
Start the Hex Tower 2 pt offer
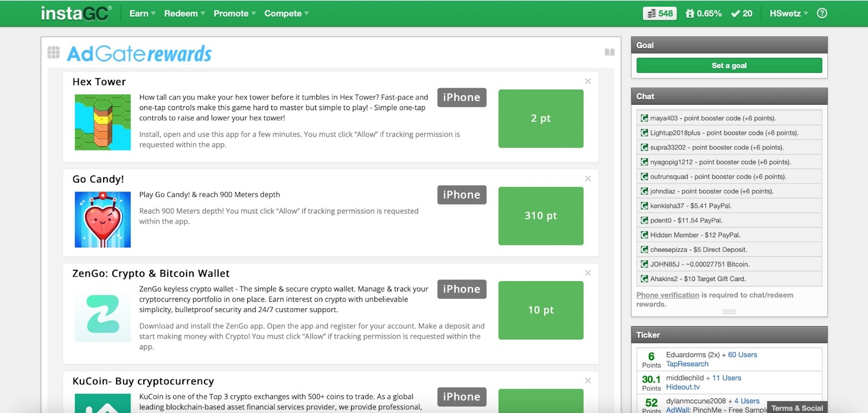[x=541, y=118]
